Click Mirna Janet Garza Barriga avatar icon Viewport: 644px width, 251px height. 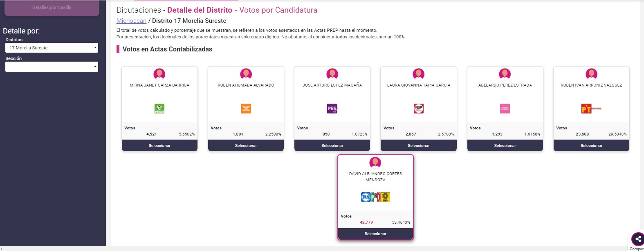159,74
